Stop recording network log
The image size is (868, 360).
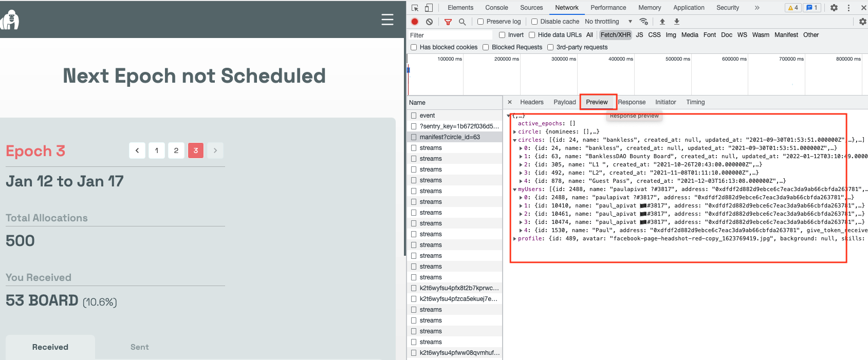coord(415,22)
